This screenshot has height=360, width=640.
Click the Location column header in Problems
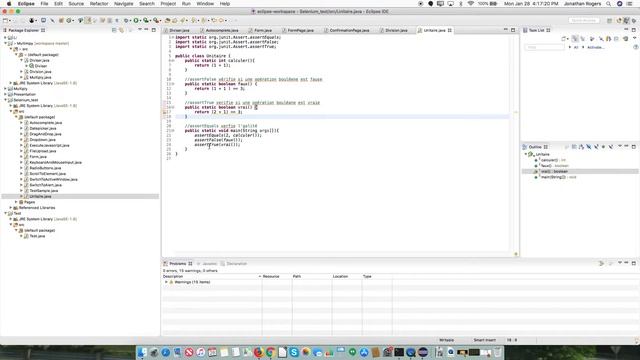(x=347, y=276)
